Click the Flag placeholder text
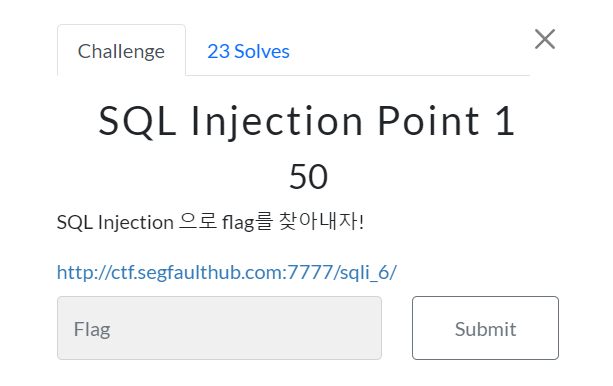The image size is (613, 386). pyautogui.click(x=92, y=329)
